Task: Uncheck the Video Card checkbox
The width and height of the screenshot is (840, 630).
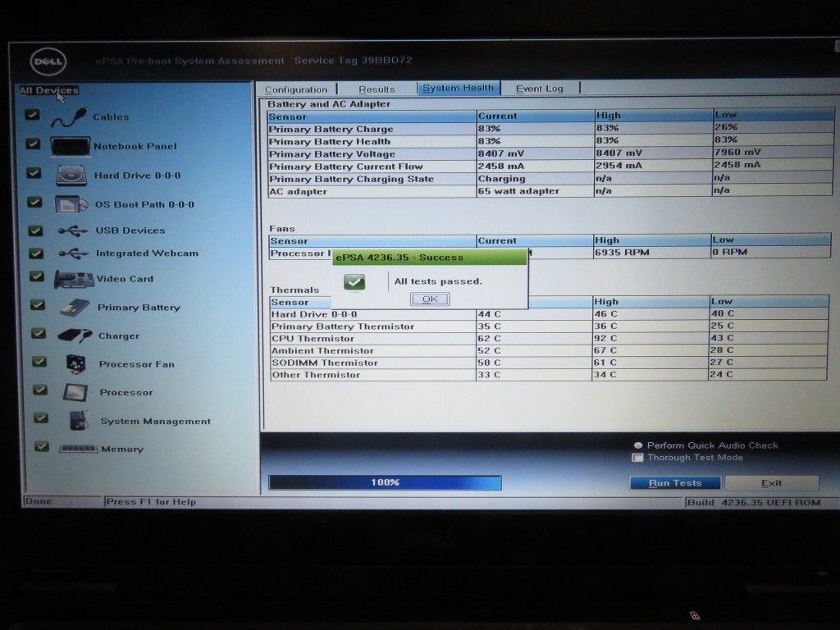Action: tap(36, 276)
